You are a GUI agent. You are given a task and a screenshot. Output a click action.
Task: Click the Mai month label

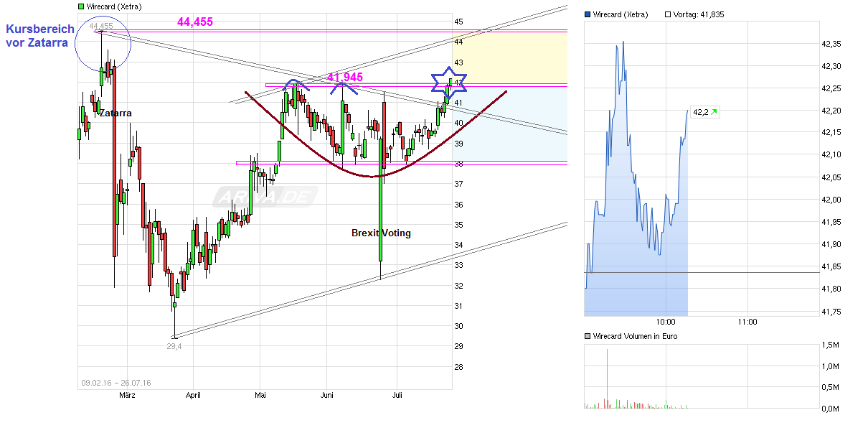tap(260, 395)
